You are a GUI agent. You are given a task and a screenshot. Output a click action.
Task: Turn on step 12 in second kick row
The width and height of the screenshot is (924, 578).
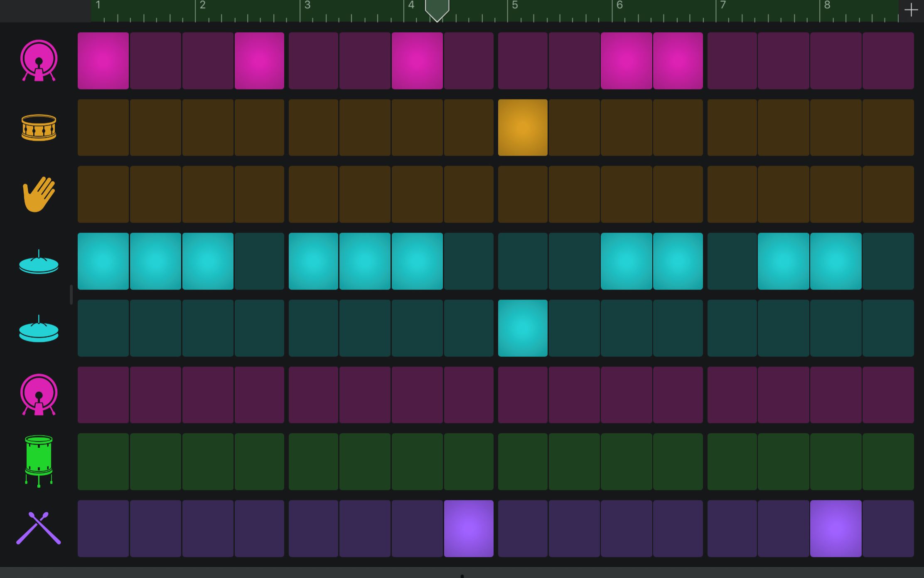[678, 395]
